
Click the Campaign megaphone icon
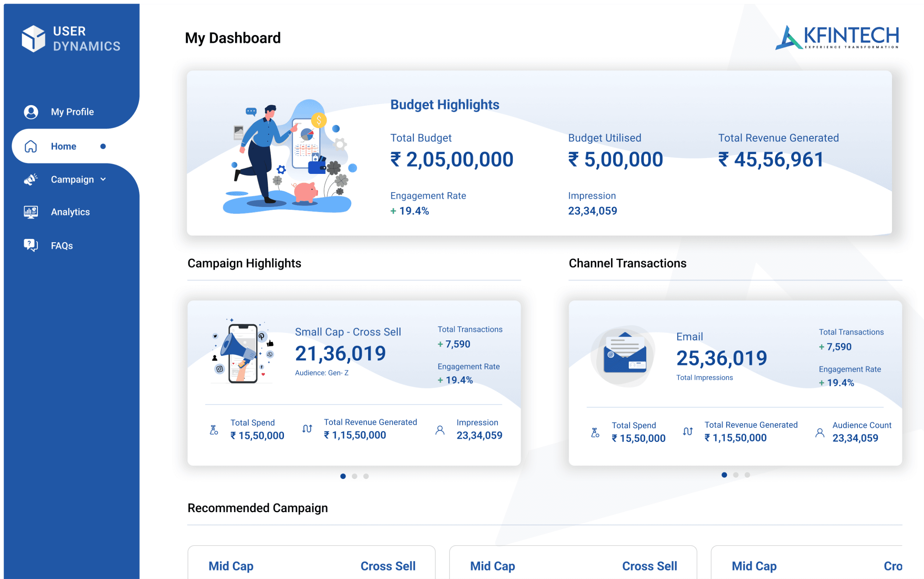pos(31,179)
